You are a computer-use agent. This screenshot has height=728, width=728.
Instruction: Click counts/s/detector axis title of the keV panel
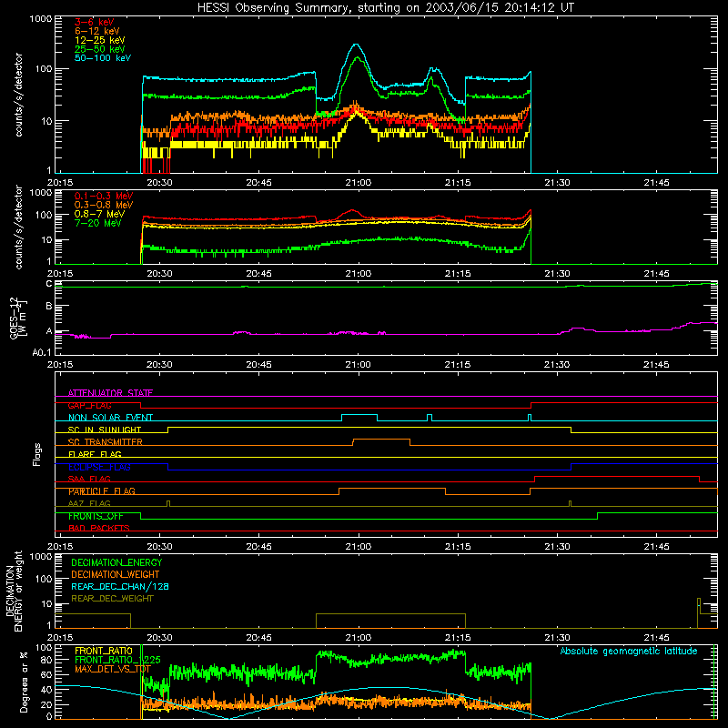(18, 95)
